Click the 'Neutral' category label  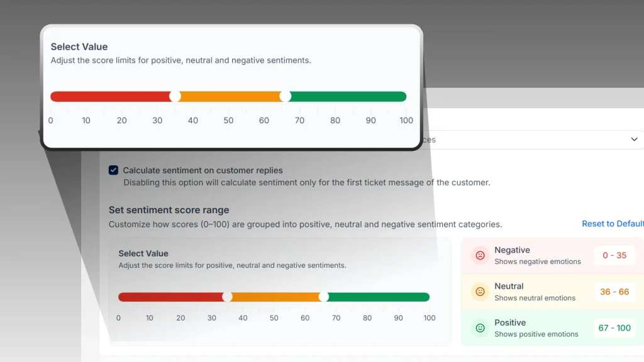pos(509,286)
